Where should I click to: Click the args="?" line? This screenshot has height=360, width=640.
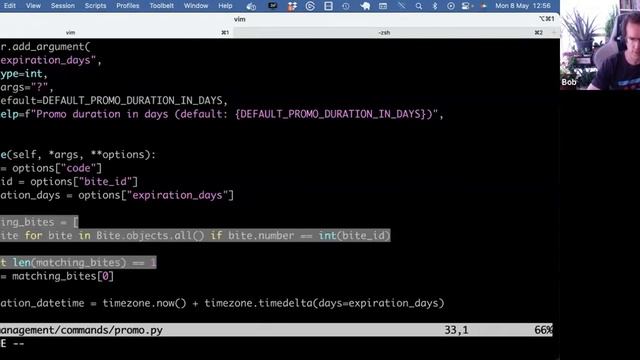27,87
